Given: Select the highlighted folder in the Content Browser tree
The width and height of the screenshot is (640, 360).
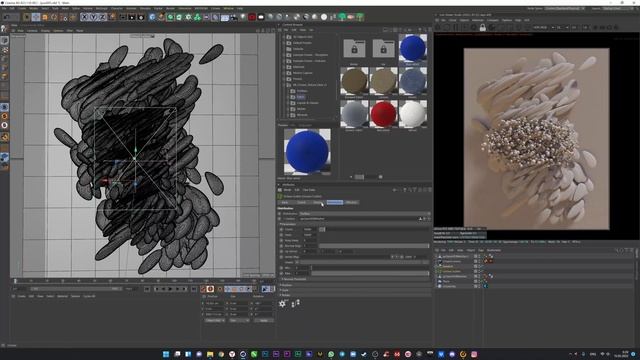Looking at the screenshot, I should [x=300, y=97].
